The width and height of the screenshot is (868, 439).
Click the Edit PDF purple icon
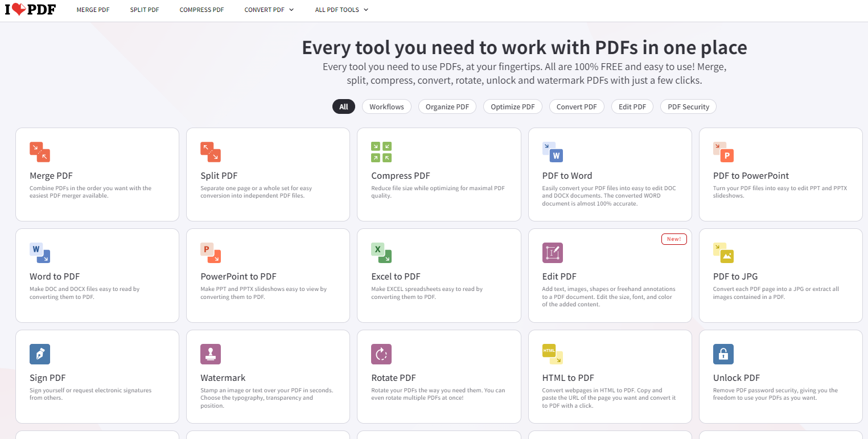(x=552, y=253)
